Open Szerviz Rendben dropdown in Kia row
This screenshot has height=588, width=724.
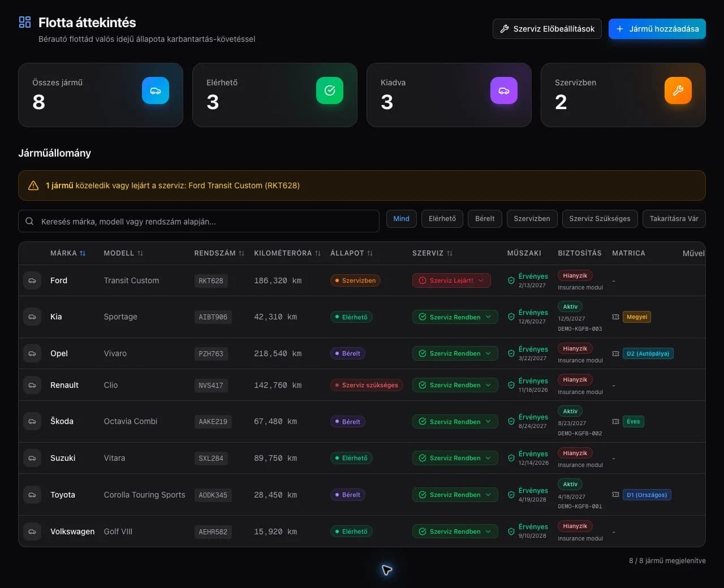click(455, 317)
